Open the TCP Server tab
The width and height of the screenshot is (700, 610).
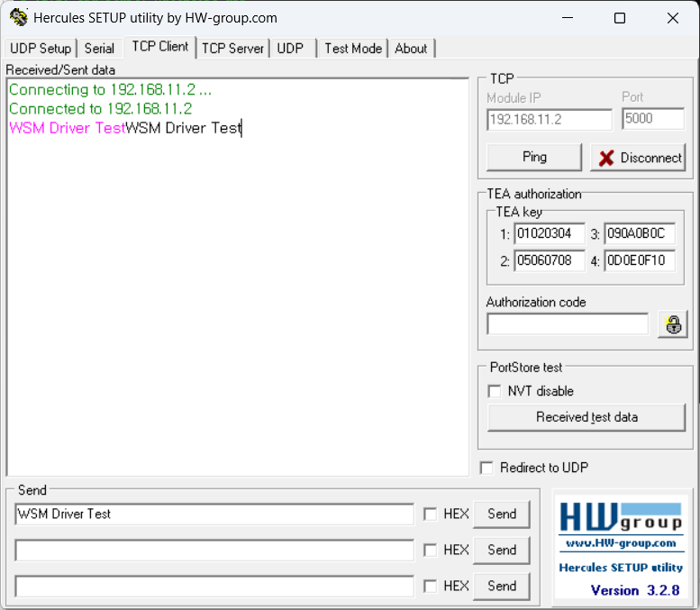pyautogui.click(x=232, y=49)
